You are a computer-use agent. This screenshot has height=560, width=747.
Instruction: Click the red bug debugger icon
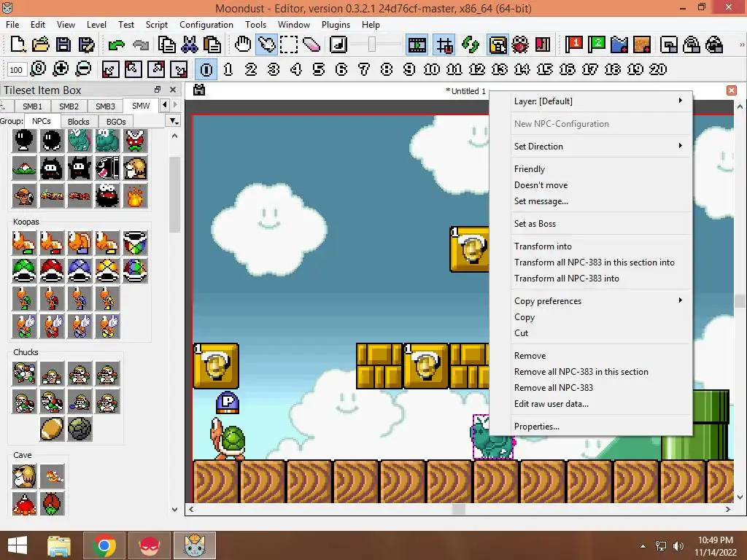[520, 44]
